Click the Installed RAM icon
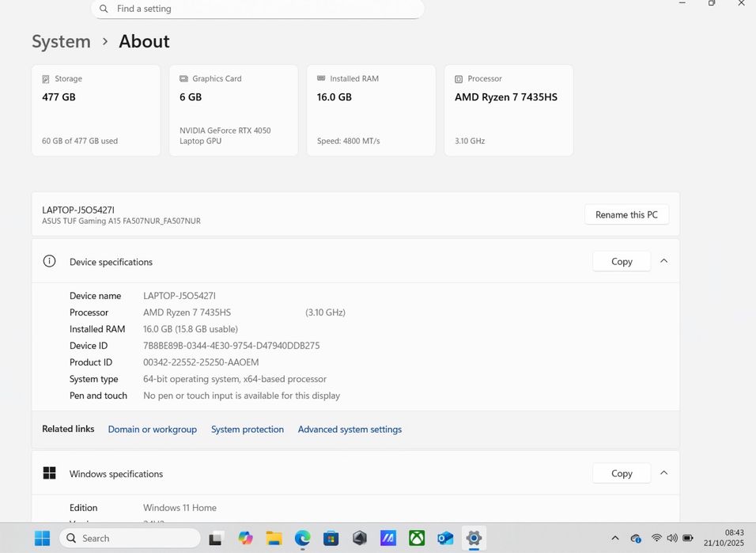This screenshot has width=756, height=553. pyautogui.click(x=321, y=78)
